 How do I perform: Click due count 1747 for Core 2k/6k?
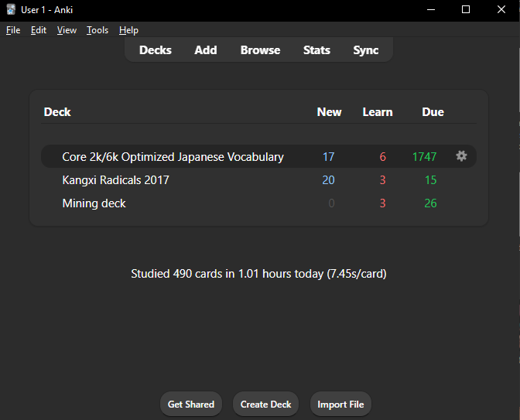tap(424, 157)
